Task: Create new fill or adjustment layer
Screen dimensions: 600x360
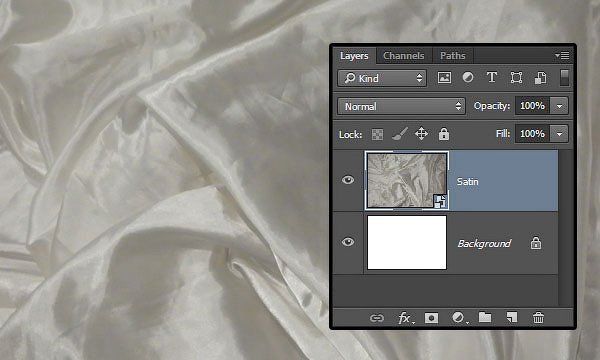Action: tap(459, 318)
